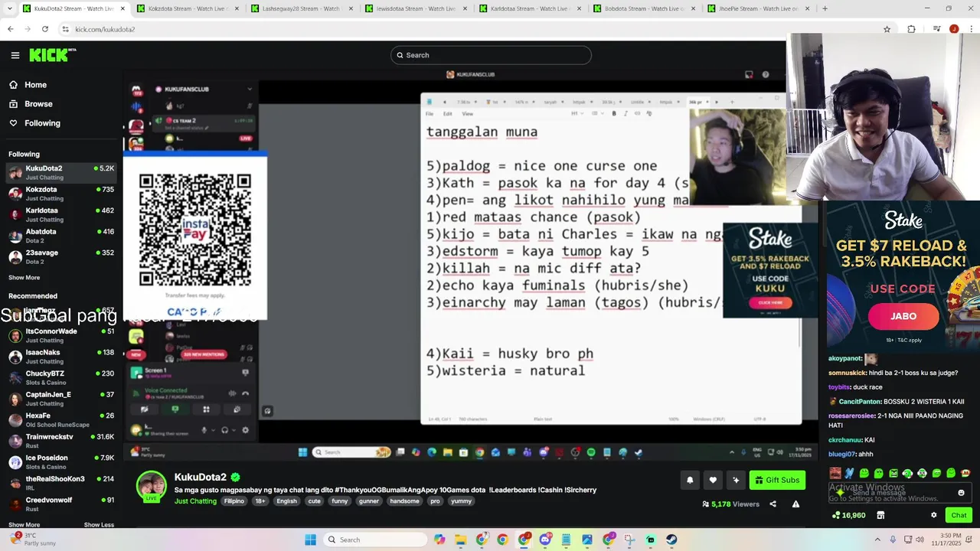Go back in browser history
The image size is (980, 551).
click(x=10, y=29)
